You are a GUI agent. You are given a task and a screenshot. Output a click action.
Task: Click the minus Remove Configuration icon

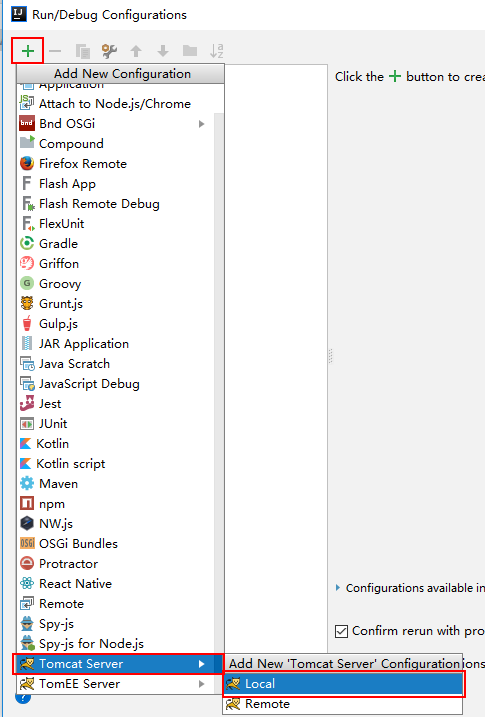(55, 51)
